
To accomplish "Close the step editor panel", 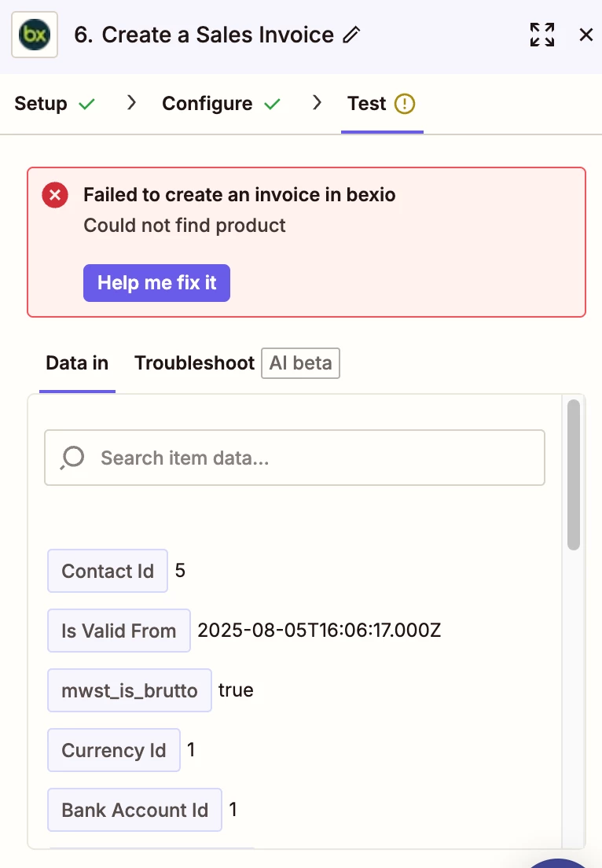I will (x=586, y=35).
